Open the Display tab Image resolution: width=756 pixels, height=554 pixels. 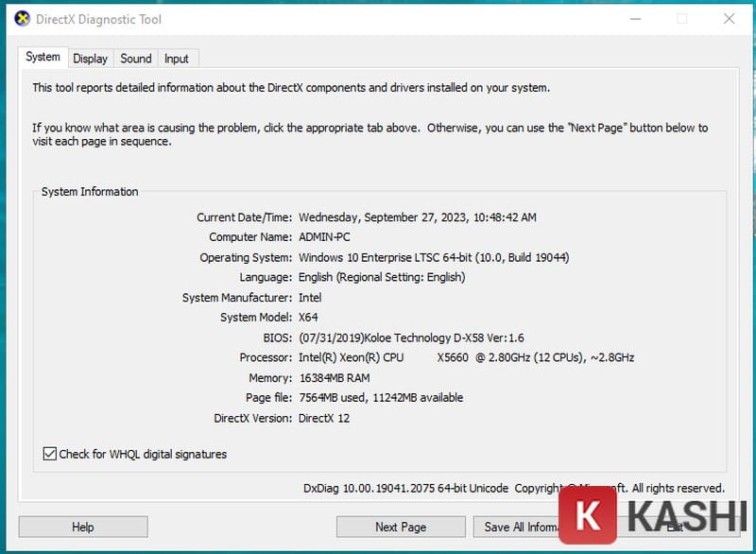pyautogui.click(x=90, y=59)
